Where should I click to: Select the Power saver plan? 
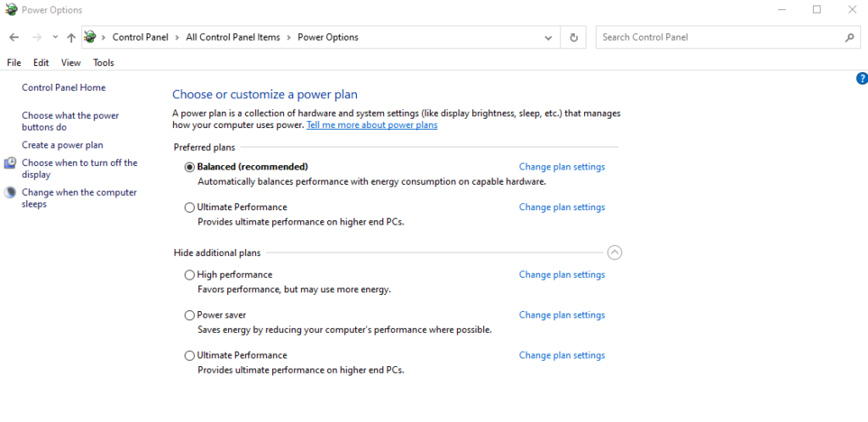pyautogui.click(x=189, y=315)
